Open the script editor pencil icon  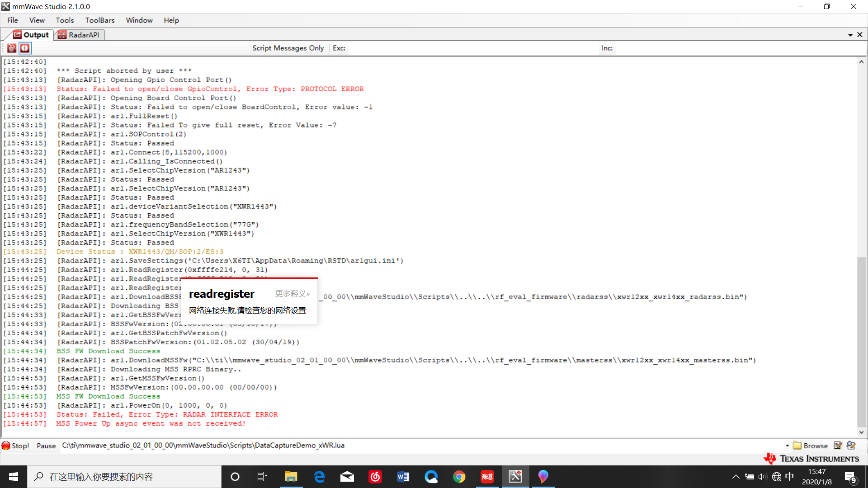tap(838, 446)
